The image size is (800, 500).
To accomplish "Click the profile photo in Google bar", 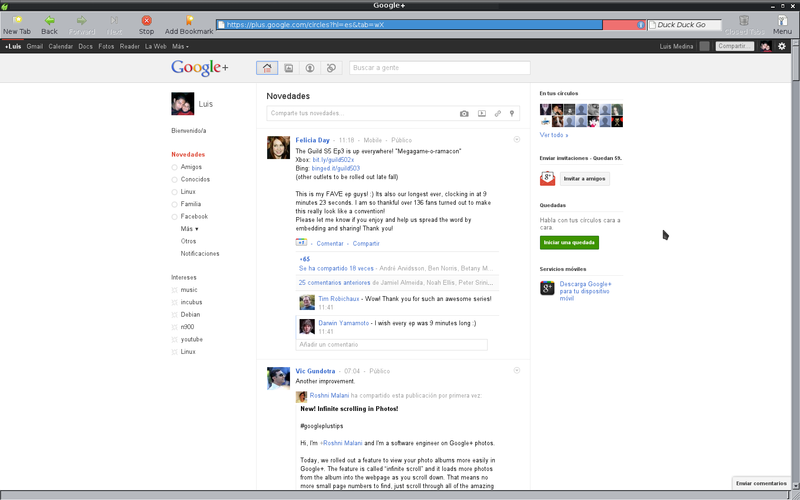I will [765, 46].
